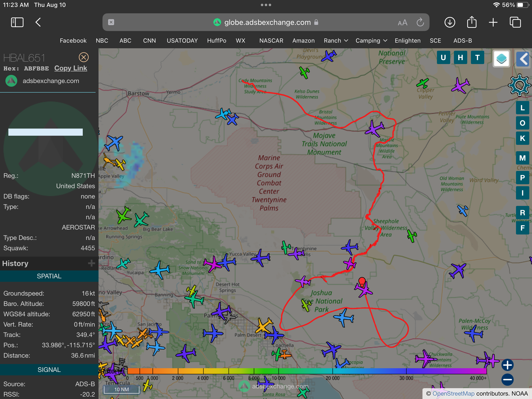Toggle the K map option
Image resolution: width=532 pixels, height=399 pixels.
(x=522, y=138)
